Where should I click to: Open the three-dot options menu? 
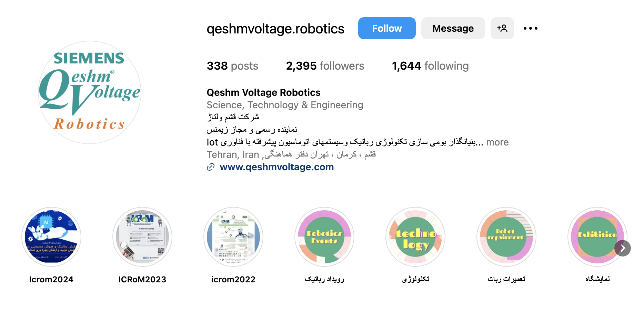531,28
